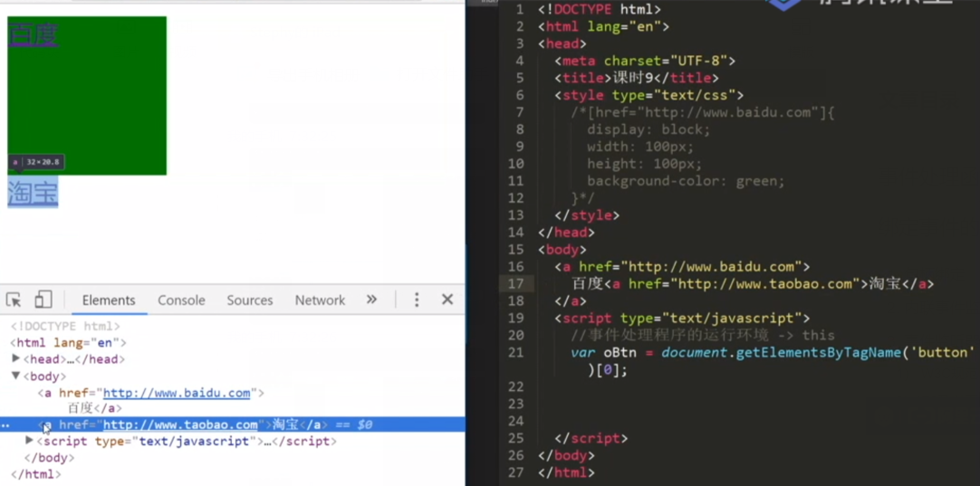980x486 pixels.
Task: Select the closing html tag DOM row
Action: 35,474
